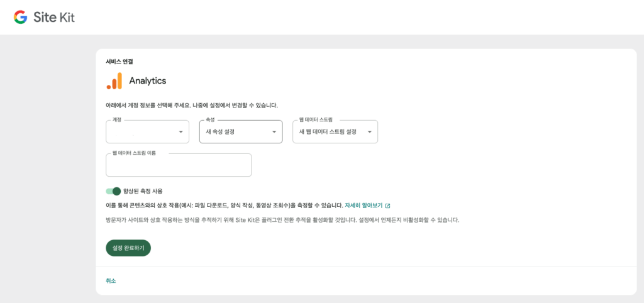Toggle the 향상된 측정 사용 switch
This screenshot has width=644, height=303.
click(x=113, y=191)
